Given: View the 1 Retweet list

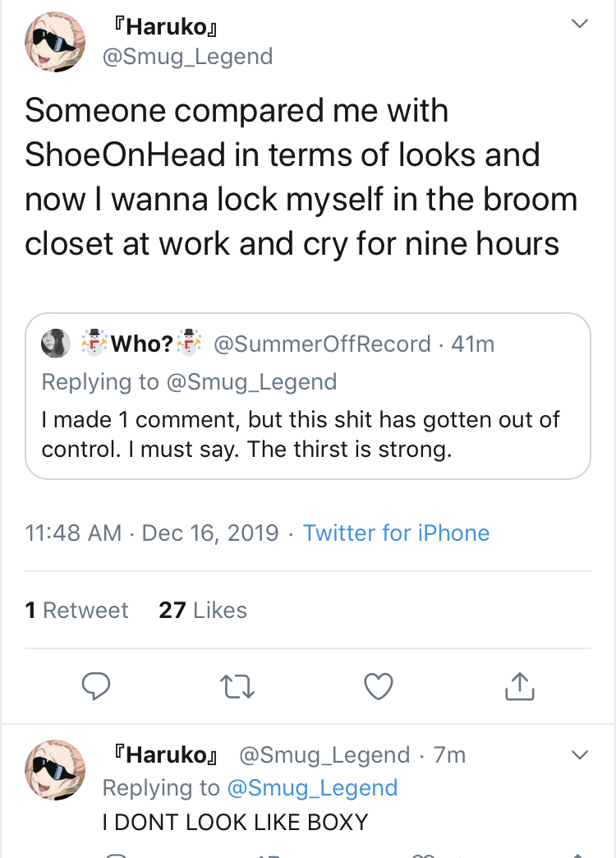Looking at the screenshot, I should (76, 610).
